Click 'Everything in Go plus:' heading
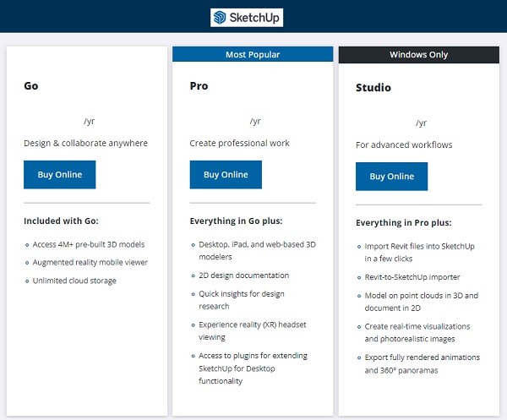 [236, 221]
